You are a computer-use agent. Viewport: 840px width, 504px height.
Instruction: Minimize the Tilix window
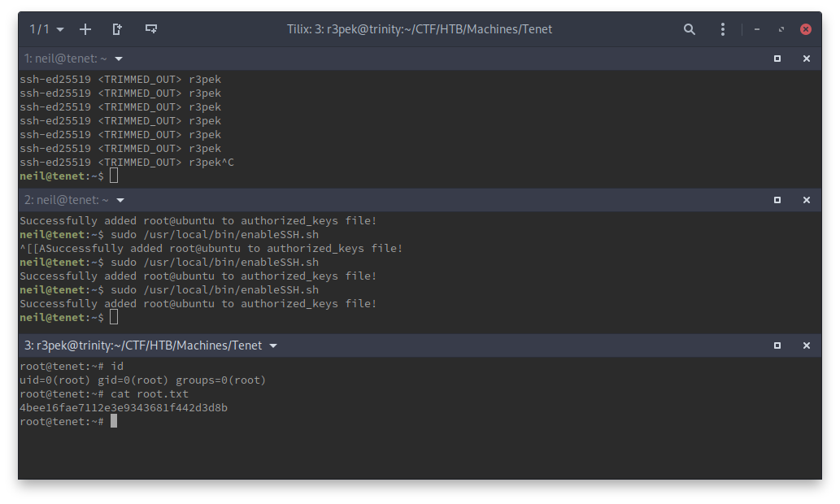coord(757,29)
